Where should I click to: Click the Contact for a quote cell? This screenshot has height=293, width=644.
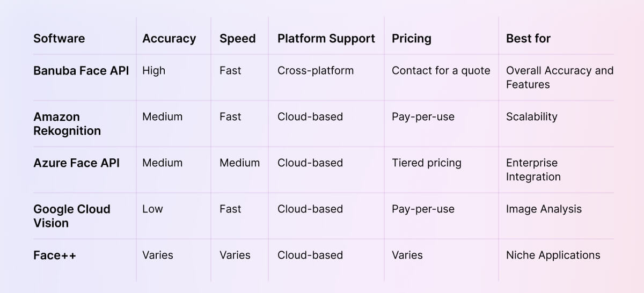point(441,70)
